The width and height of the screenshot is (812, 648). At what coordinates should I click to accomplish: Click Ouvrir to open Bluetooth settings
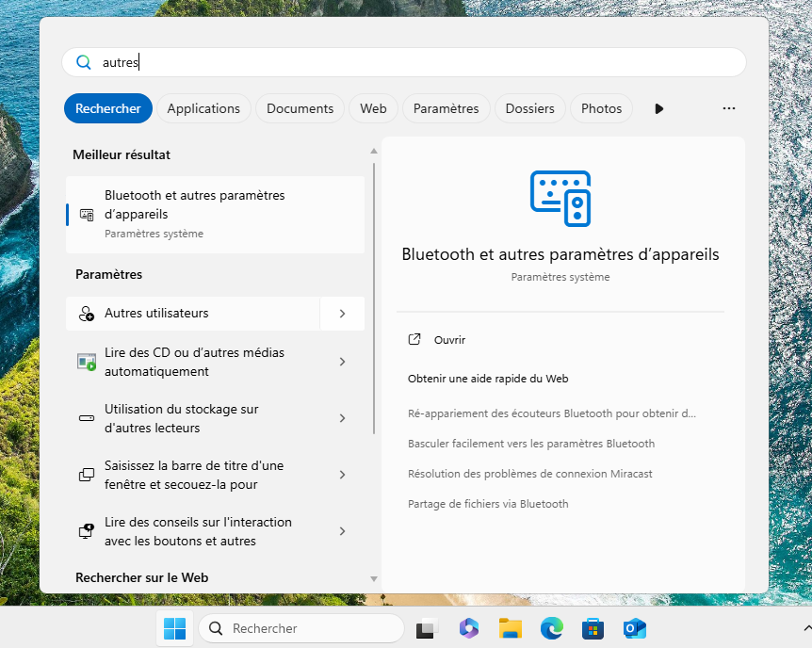coord(449,340)
